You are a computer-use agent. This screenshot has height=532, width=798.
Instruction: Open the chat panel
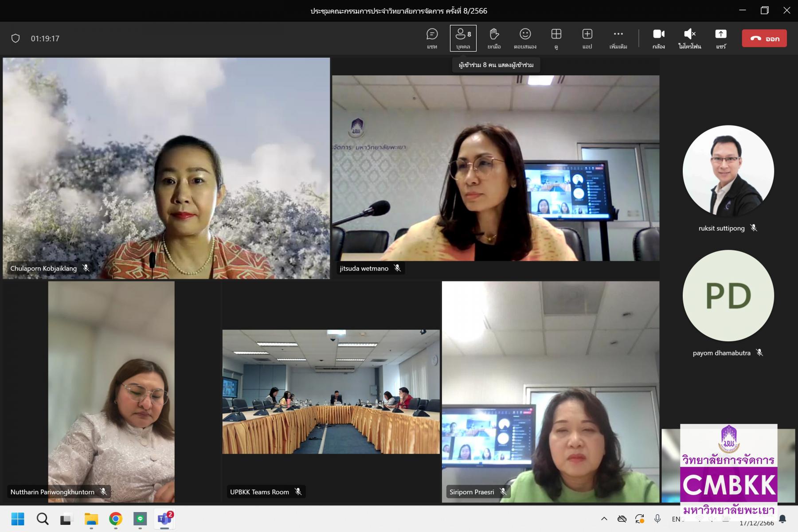click(432, 39)
